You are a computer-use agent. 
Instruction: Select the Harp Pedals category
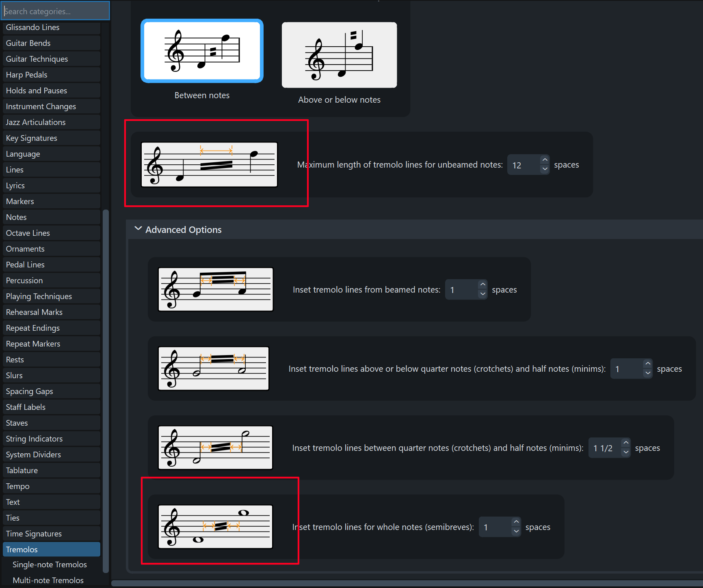[52, 75]
